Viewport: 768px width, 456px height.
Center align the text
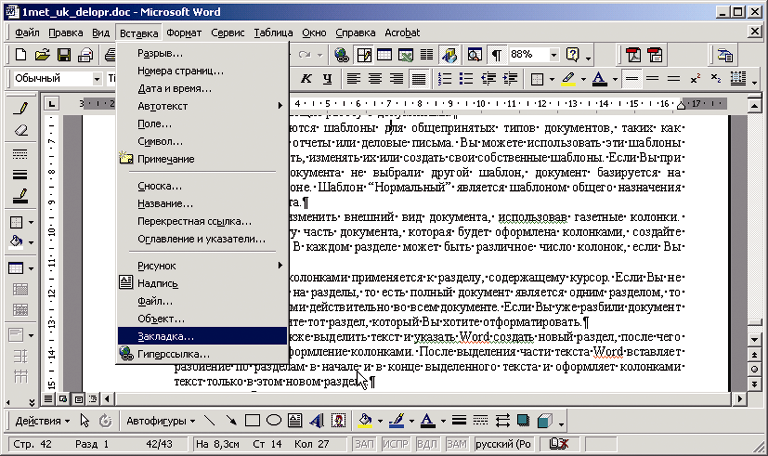tap(375, 78)
